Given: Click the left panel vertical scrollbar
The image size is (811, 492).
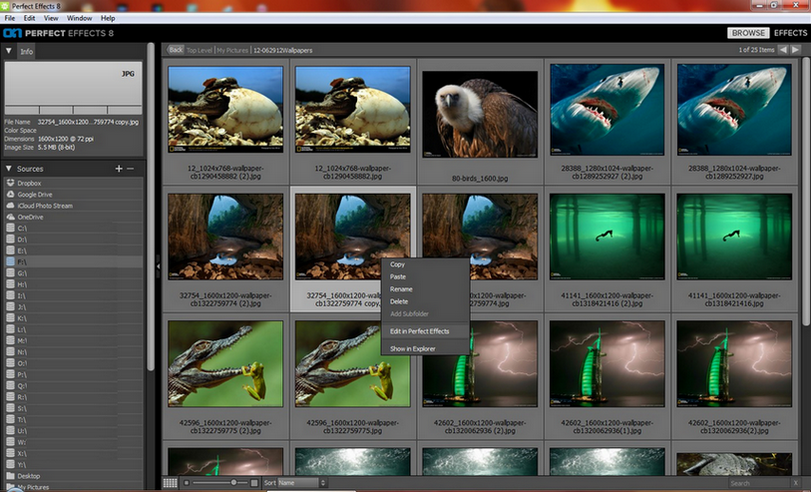Looking at the screenshot, I should (x=151, y=207).
